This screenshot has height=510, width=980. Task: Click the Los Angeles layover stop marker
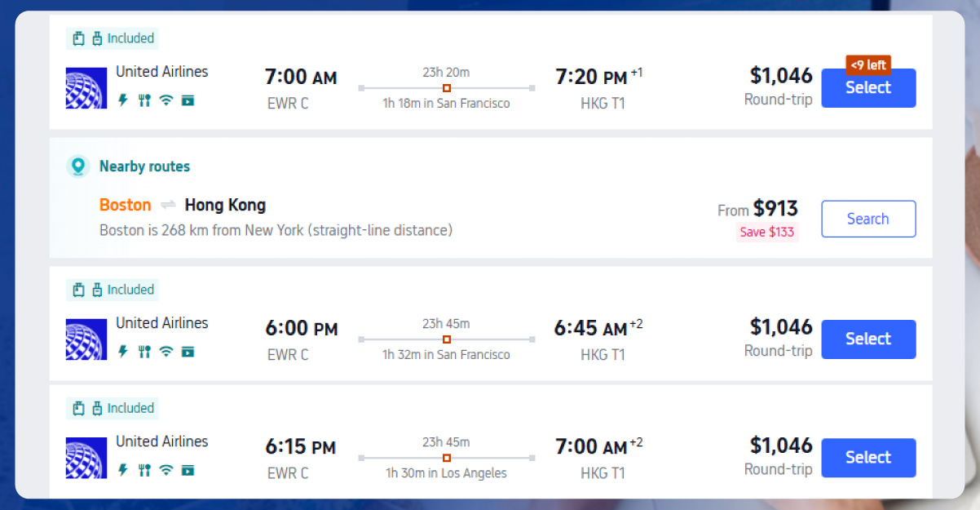coord(447,458)
